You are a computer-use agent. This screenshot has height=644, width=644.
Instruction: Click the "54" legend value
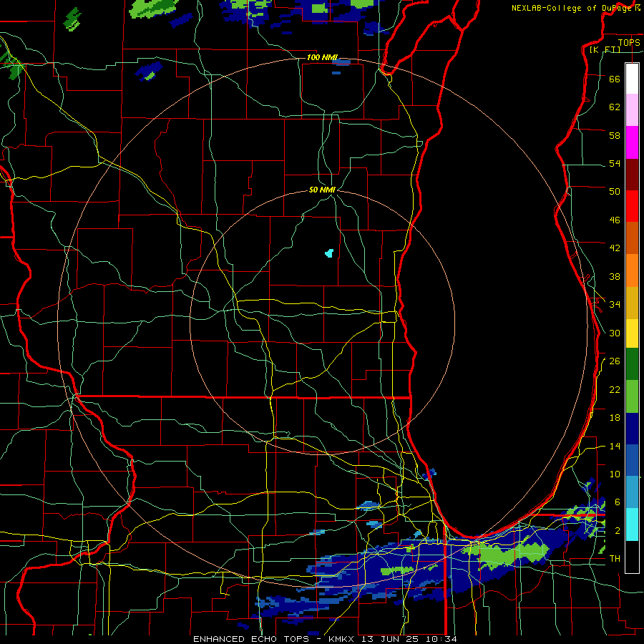(615, 163)
